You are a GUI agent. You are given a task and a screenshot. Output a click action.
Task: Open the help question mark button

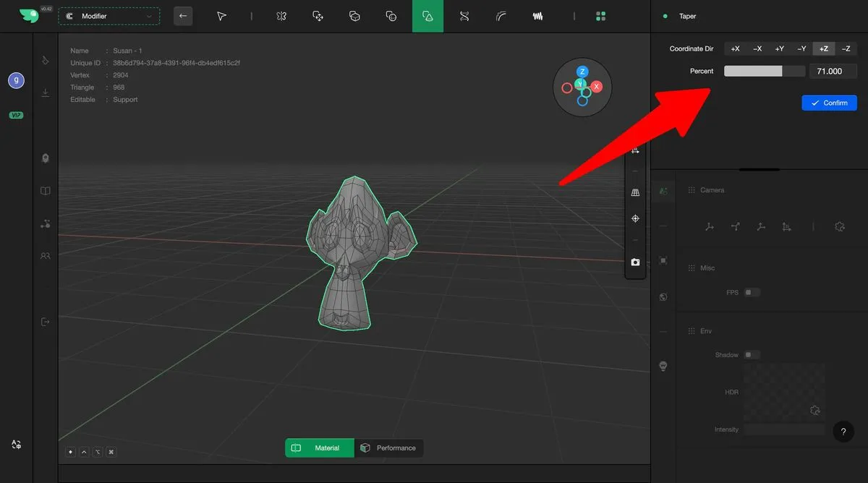[x=843, y=432]
